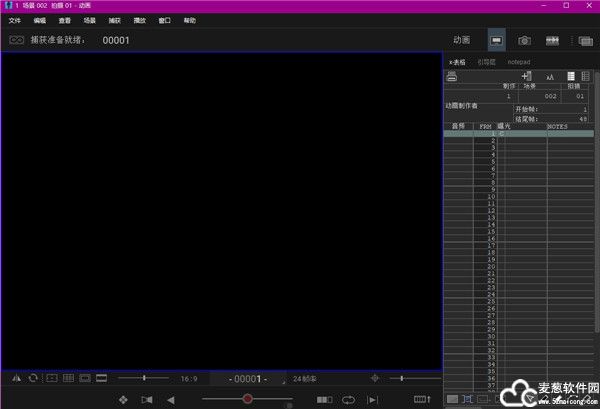
Task: Toggle the image flip/mirror icon
Action: [15, 379]
